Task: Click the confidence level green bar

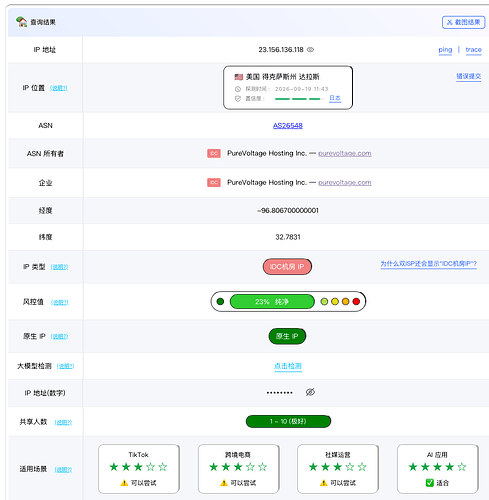Action: (x=298, y=99)
